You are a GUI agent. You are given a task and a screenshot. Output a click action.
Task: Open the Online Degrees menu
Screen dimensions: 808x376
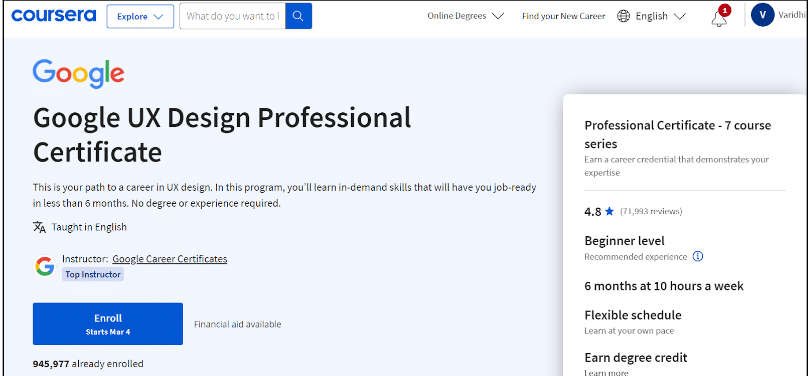[x=465, y=16]
